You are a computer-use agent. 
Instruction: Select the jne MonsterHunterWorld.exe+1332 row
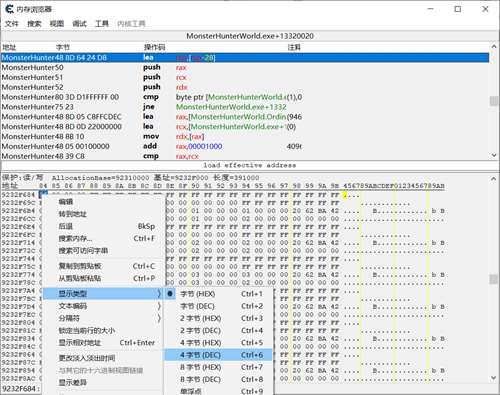(x=245, y=107)
